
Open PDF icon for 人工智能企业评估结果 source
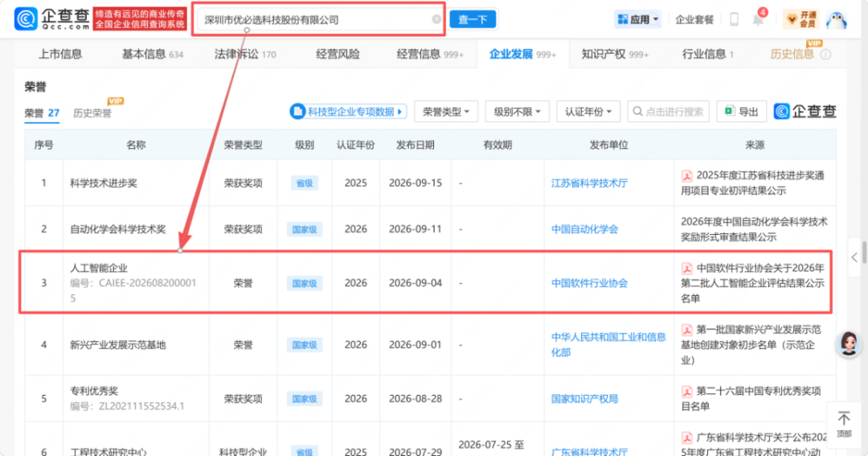point(687,269)
